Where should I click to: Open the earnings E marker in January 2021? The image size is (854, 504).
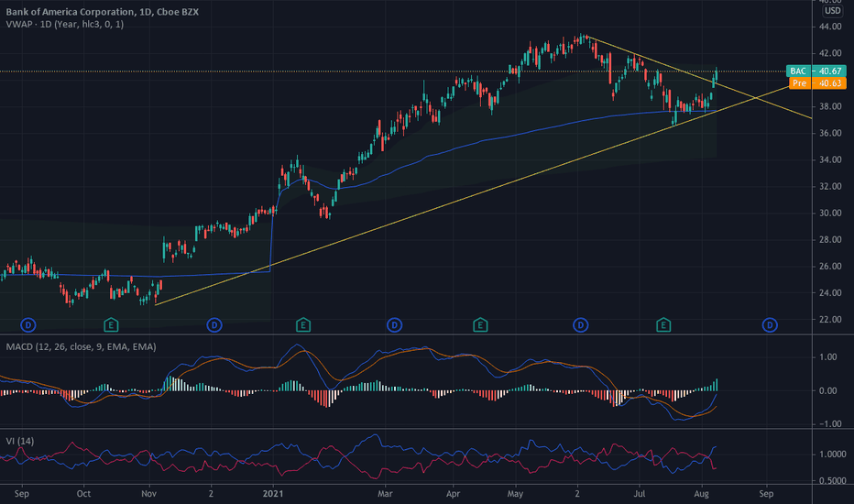click(303, 325)
